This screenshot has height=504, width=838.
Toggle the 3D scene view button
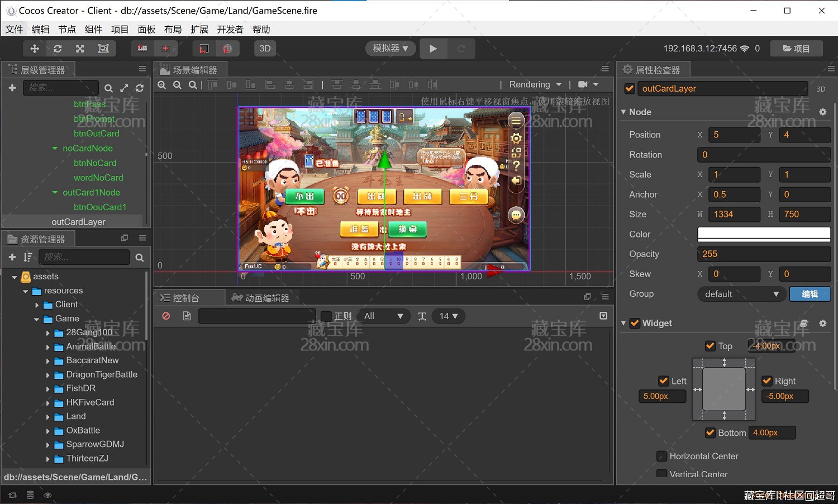[265, 49]
